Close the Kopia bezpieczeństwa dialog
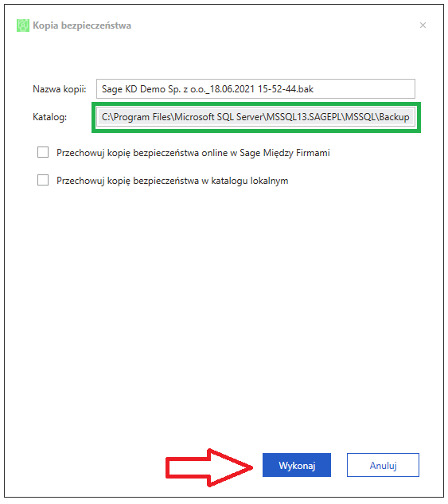The width and height of the screenshot is (448, 504). (423, 25)
